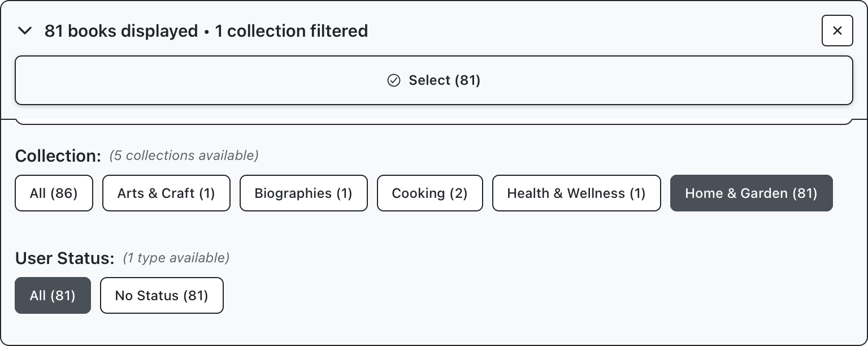The height and width of the screenshot is (346, 868).
Task: Click the Select (81) button
Action: 433,80
